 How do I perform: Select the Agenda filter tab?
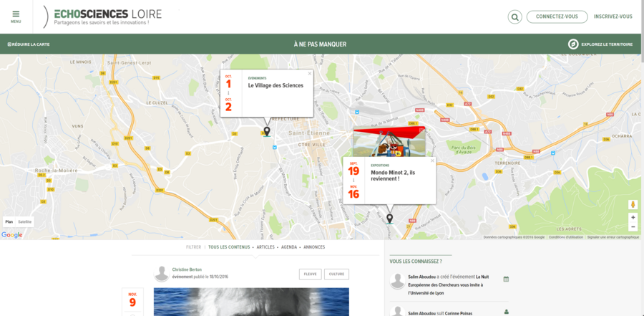pos(289,247)
